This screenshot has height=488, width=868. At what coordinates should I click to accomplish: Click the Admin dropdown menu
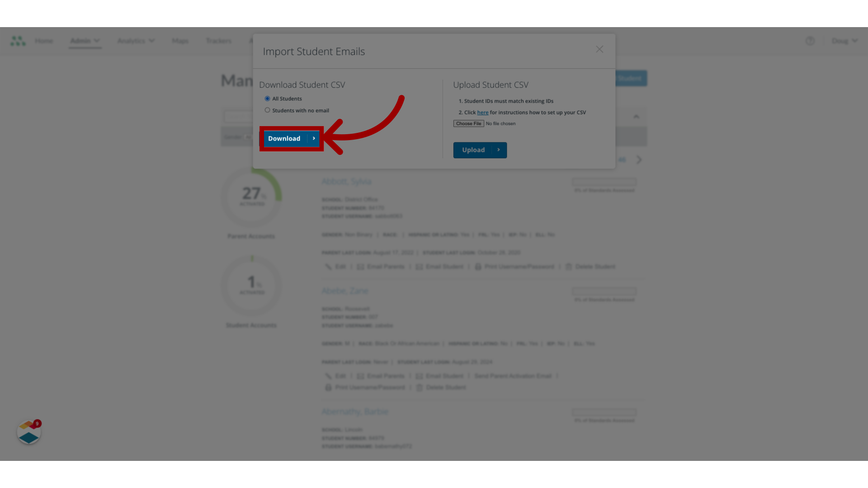[x=85, y=41]
